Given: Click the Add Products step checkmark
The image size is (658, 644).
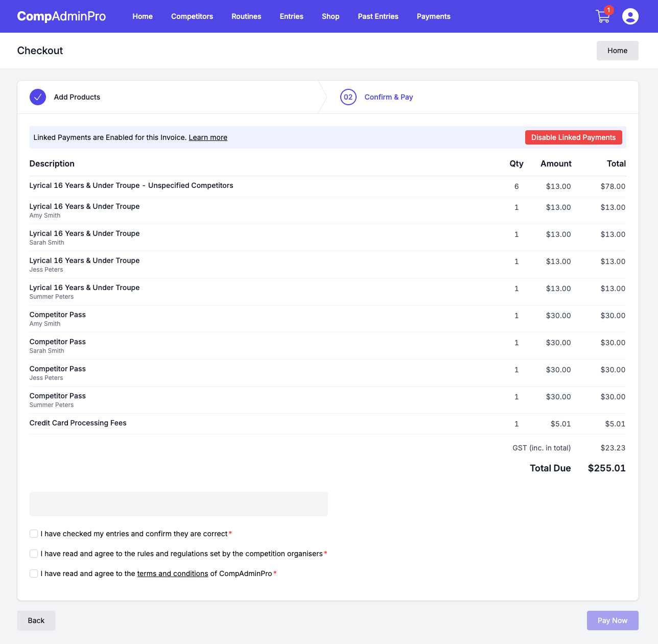Looking at the screenshot, I should pyautogui.click(x=38, y=97).
